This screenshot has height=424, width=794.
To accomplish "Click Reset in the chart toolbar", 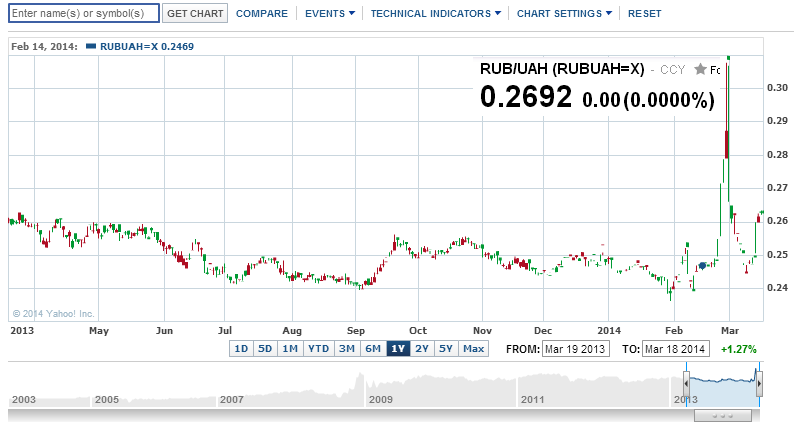I will [x=644, y=14].
